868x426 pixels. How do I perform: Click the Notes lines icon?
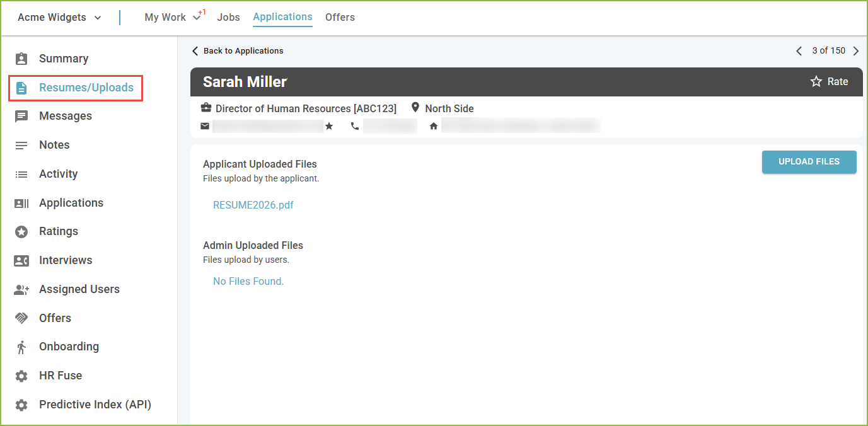click(x=21, y=145)
